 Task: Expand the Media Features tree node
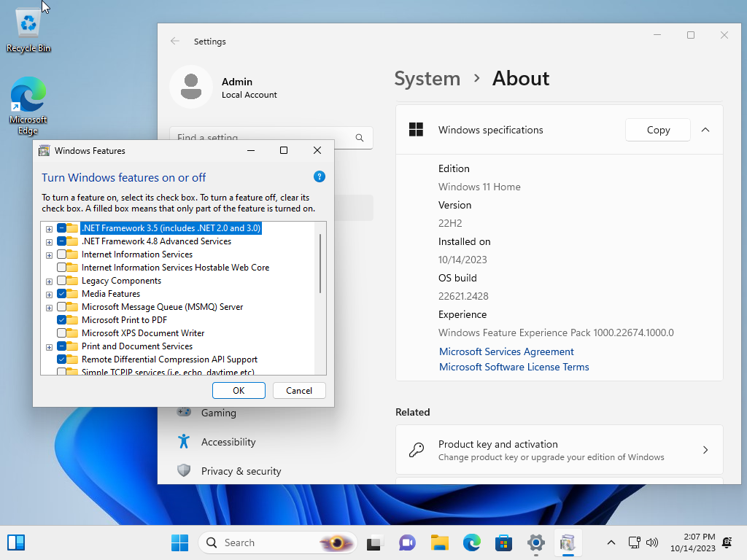tap(49, 294)
